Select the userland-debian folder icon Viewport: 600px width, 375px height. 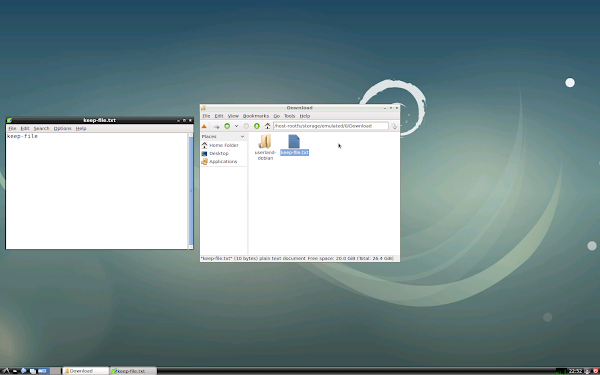click(265, 141)
